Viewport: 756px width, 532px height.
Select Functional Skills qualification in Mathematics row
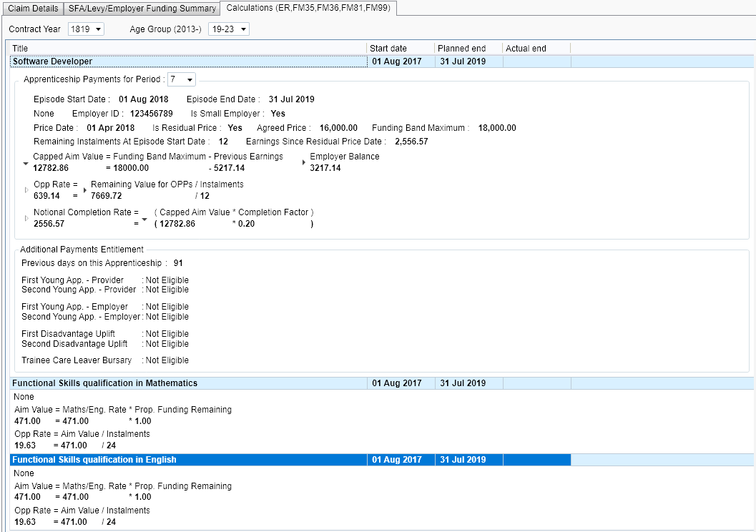click(189, 383)
